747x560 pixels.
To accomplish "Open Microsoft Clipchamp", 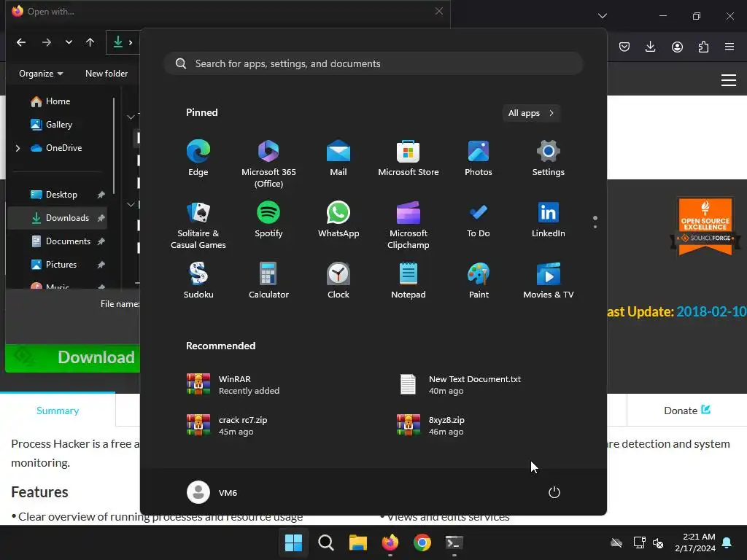I will coord(409,225).
